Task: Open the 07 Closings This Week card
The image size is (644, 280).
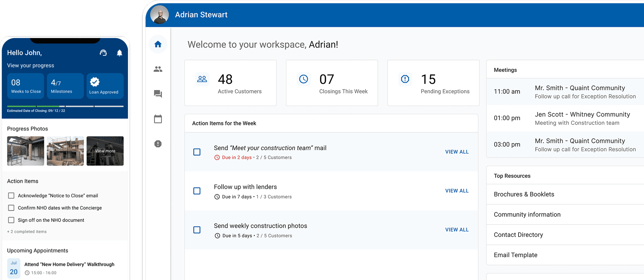Action: (332, 83)
